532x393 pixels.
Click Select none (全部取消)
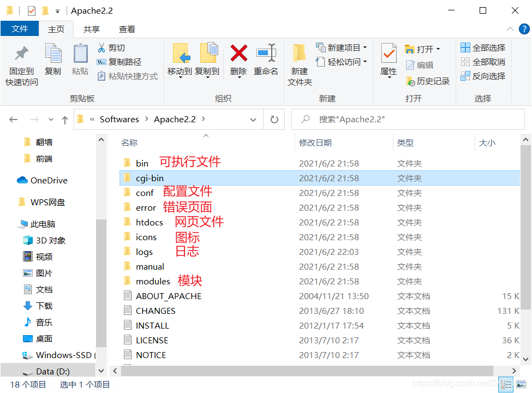483,62
